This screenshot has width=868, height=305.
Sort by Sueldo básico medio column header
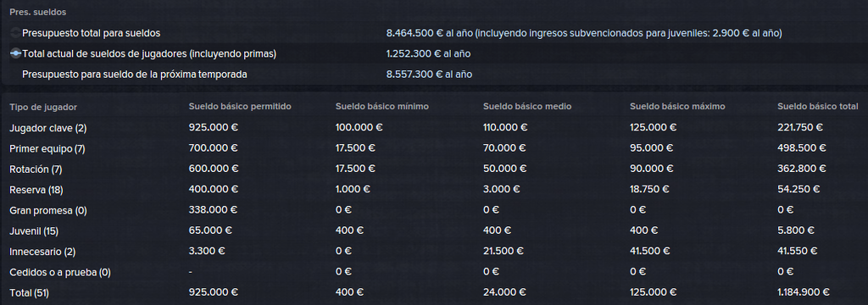(527, 106)
